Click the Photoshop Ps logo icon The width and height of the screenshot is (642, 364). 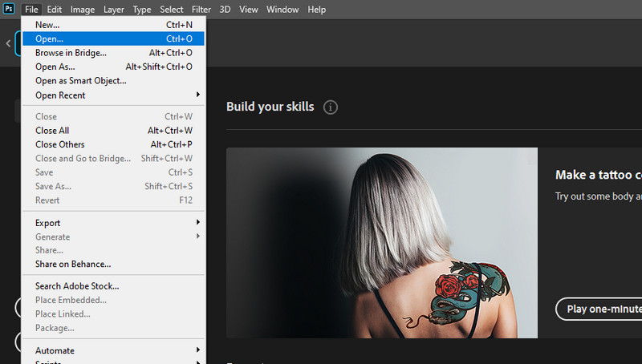click(10, 10)
